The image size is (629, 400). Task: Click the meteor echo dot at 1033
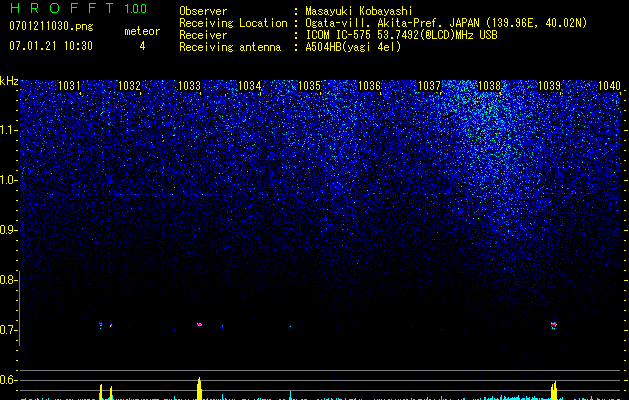(x=199, y=324)
